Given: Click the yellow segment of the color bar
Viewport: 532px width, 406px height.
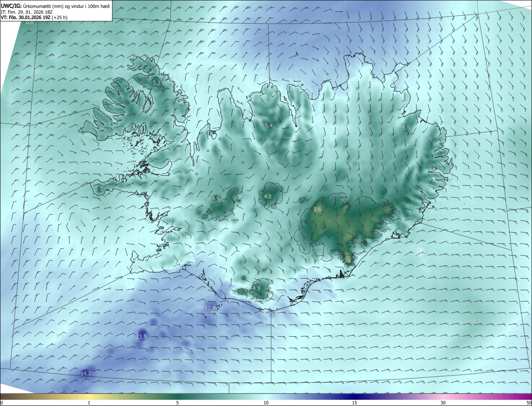Looking at the screenshot, I should [x=89, y=396].
